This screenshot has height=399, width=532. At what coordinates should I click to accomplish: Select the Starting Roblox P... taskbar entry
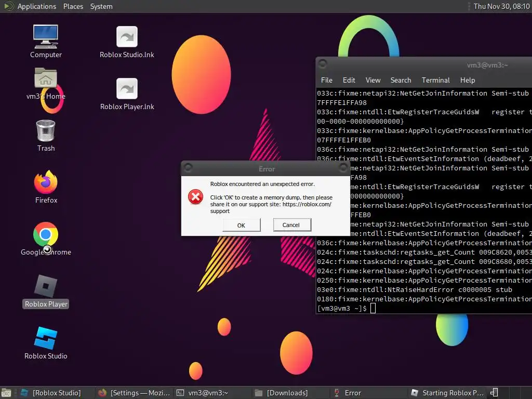447,393
